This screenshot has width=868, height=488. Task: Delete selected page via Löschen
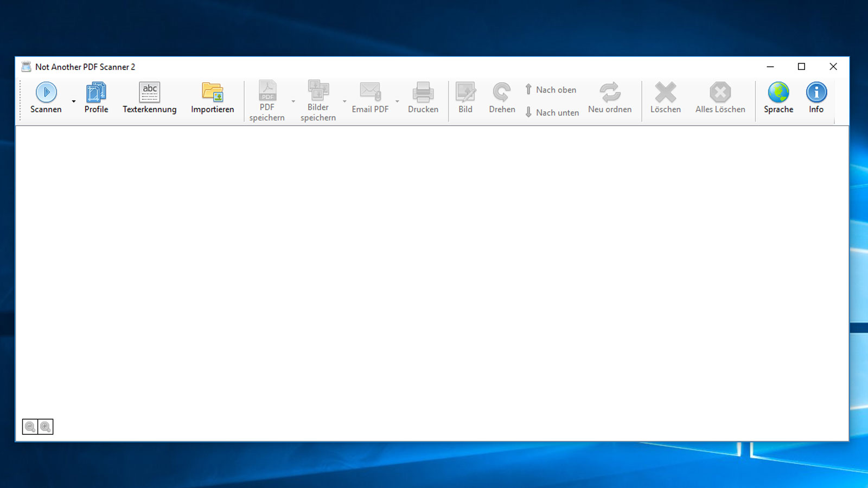(666, 98)
